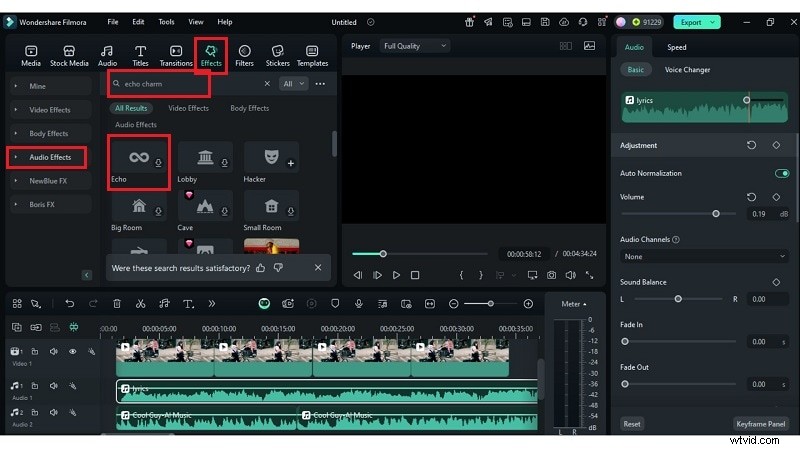Switch to the Speed tab
Screen dimensions: 800x450
point(677,47)
